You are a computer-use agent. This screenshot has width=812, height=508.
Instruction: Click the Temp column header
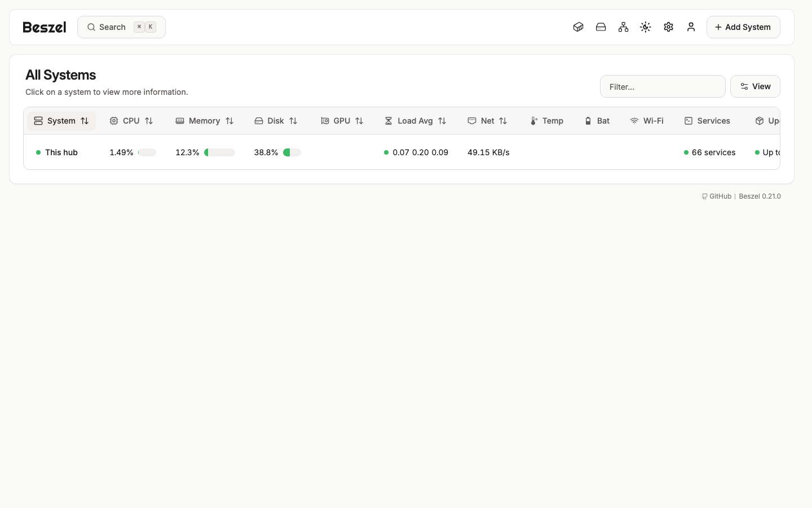(x=547, y=121)
